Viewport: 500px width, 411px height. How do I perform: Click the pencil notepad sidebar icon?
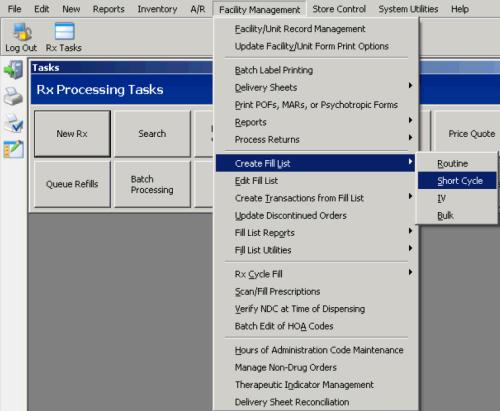click(13, 149)
